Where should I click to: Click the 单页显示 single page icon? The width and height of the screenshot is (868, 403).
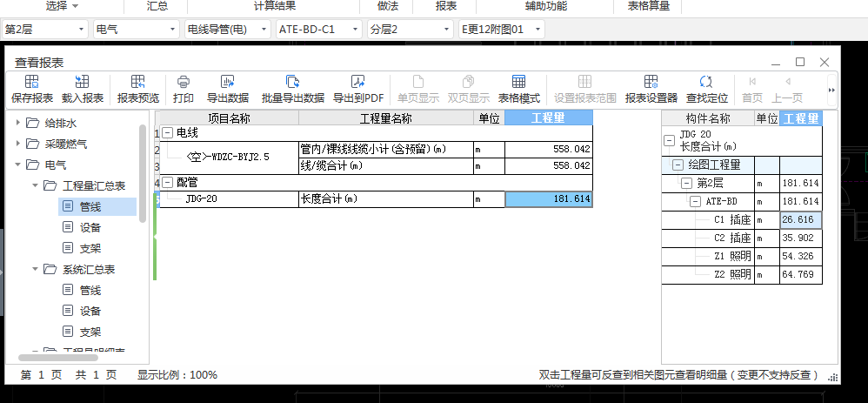coord(418,82)
